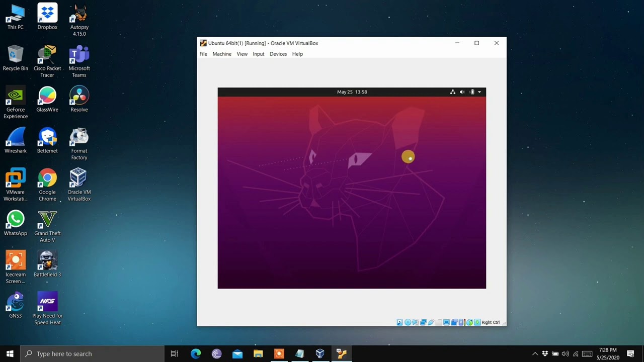Open the Devices menu in VirtualBox

(x=278, y=54)
